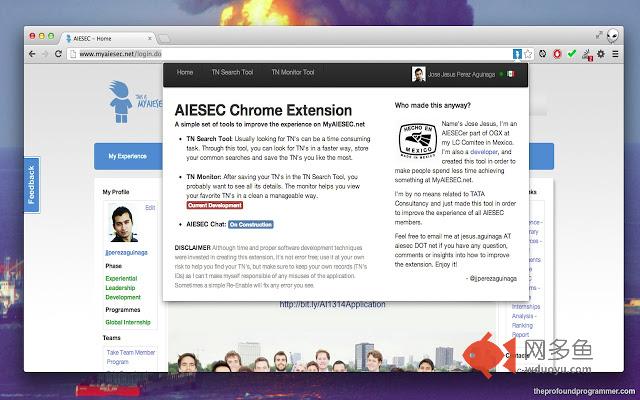Image resolution: width=640 pixels, height=400 pixels.
Task: Click the TN Monitor bullet description
Action: 273,186
